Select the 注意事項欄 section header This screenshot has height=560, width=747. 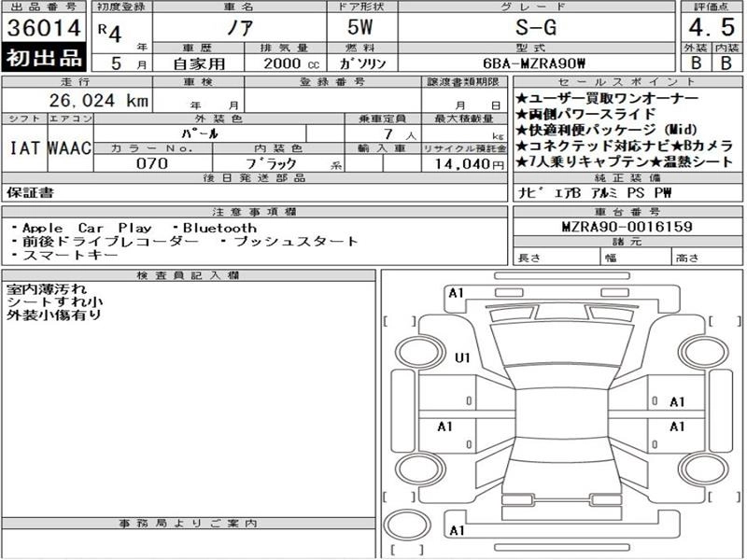pyautogui.click(x=255, y=212)
